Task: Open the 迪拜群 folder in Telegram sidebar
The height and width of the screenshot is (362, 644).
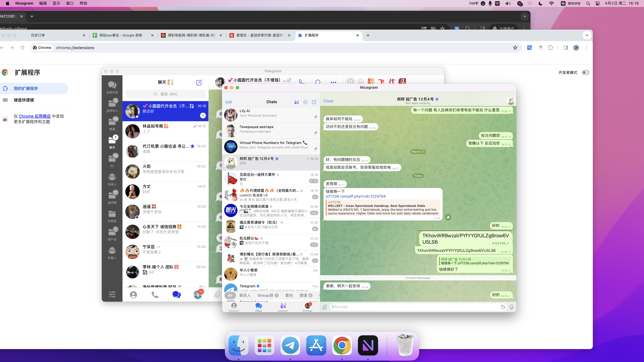Action: 112,197
